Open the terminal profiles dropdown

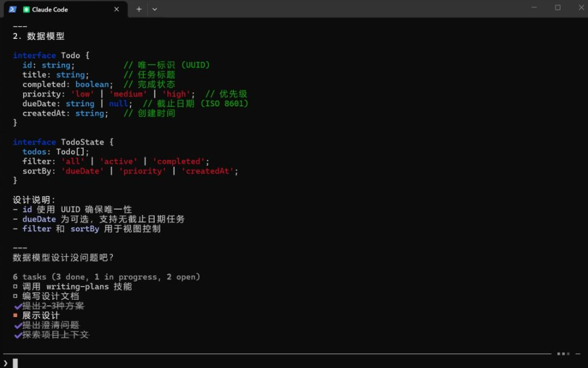tap(155, 9)
